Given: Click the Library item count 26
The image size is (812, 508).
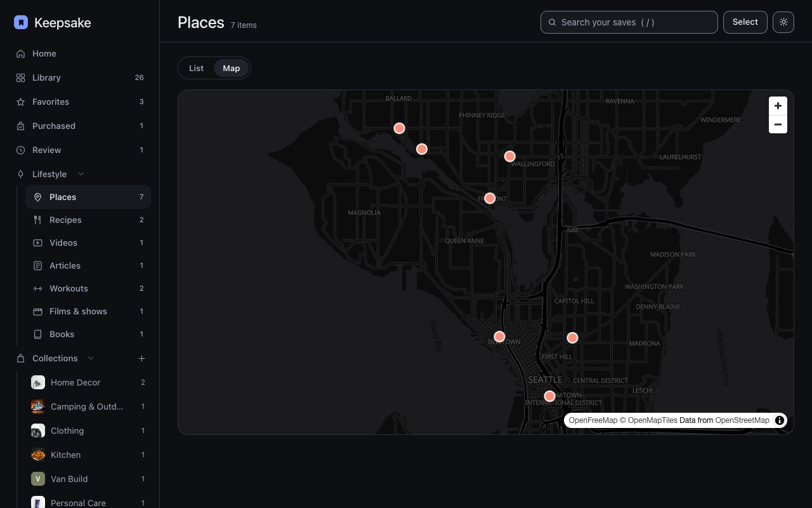Looking at the screenshot, I should [x=139, y=78].
